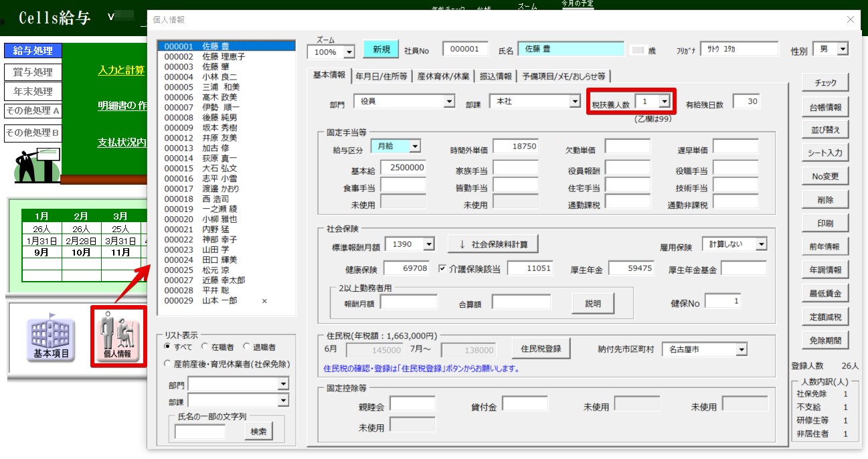Screen dimensions: 868x459
Task: Open the 標準報酬月額 dropdown
Action: 429,244
